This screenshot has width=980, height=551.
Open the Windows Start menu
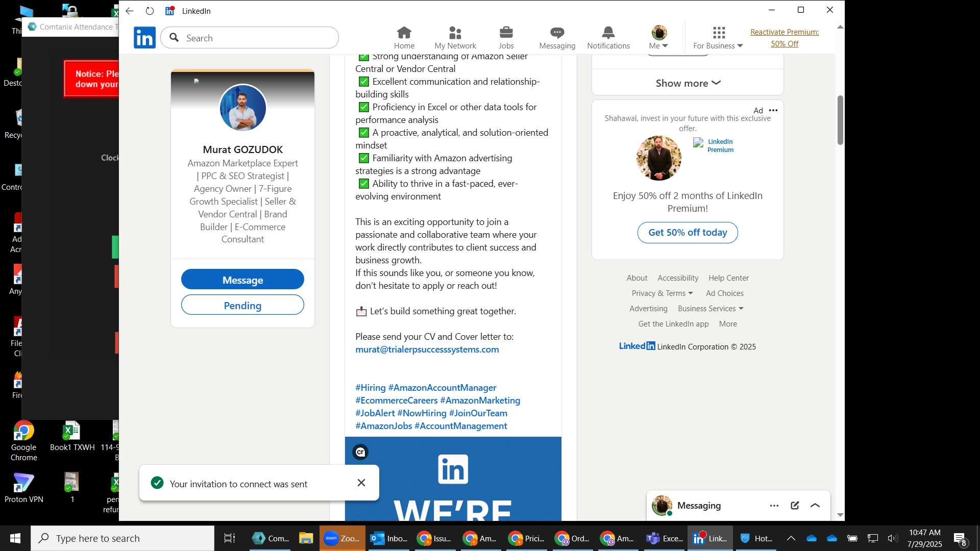pos(15,538)
